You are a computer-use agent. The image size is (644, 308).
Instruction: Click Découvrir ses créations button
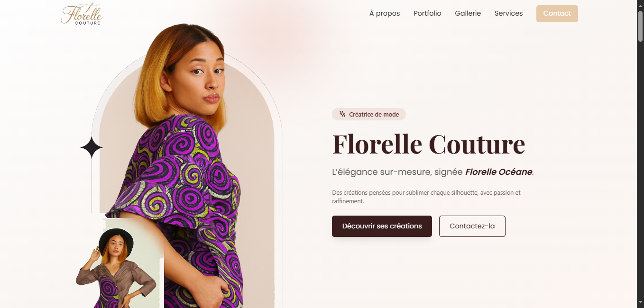point(382,226)
